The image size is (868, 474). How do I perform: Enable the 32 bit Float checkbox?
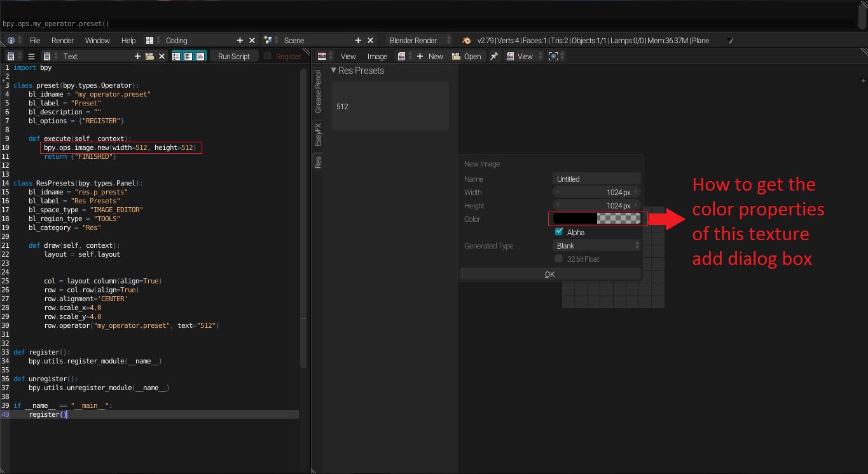[559, 259]
